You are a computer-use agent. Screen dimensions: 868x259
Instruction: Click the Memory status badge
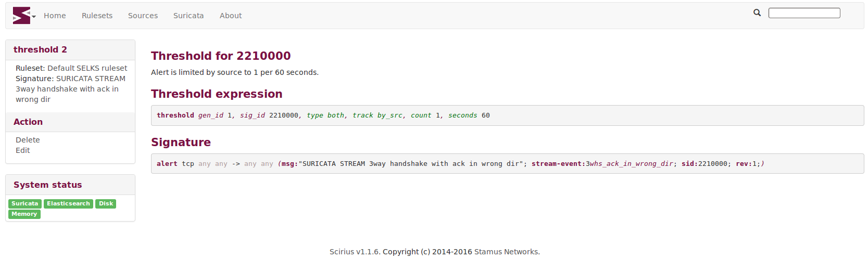[24, 214]
